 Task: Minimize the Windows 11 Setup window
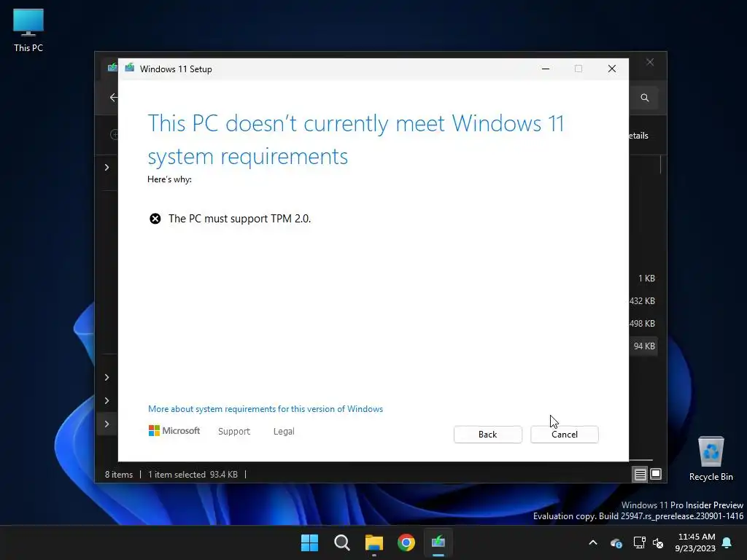(546, 69)
